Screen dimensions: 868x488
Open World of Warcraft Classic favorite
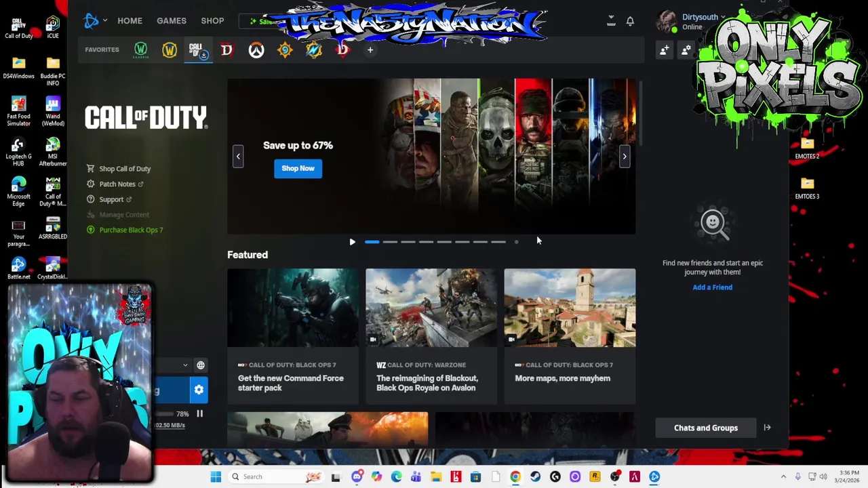(140, 49)
